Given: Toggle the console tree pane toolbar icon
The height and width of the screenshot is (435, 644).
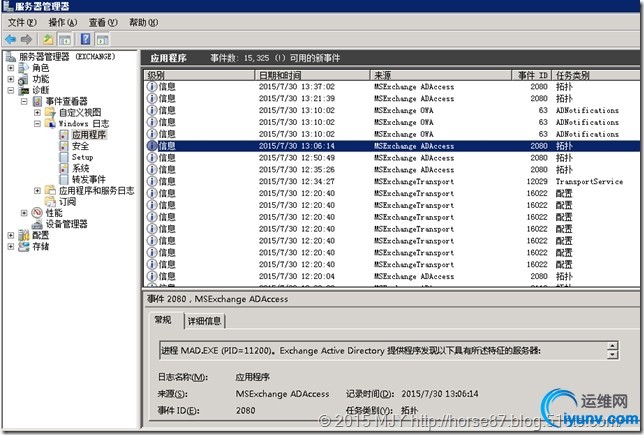Looking at the screenshot, I should coord(64,39).
